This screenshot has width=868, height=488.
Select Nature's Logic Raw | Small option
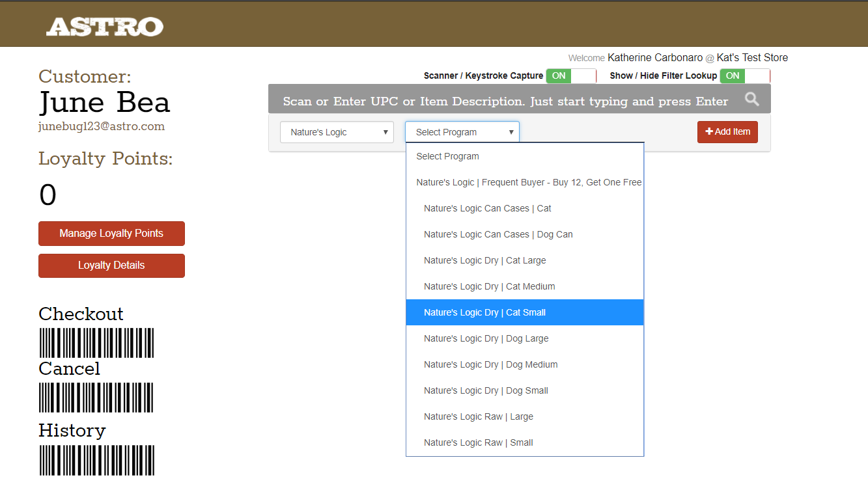(525, 442)
